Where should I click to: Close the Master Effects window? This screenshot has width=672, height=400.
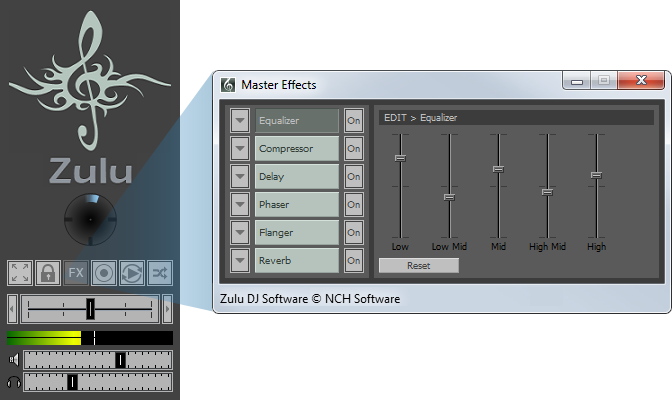pos(641,80)
